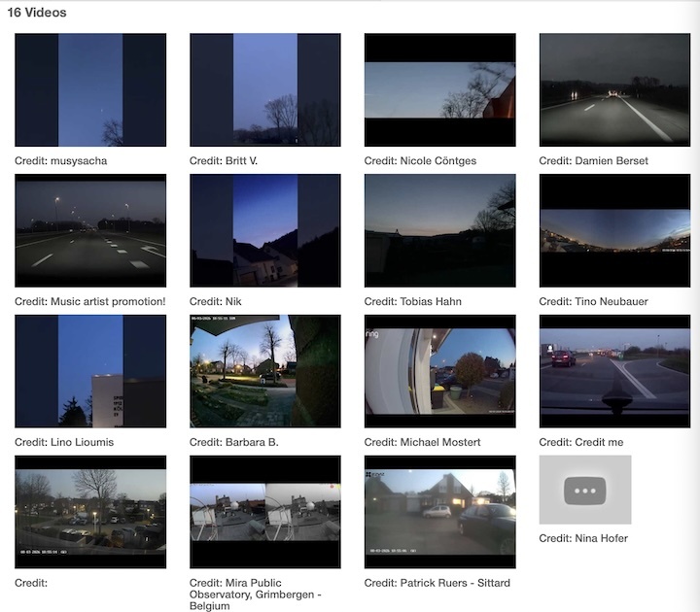The height and width of the screenshot is (612, 700).
Task: Click the Ring logo on Michael Mostert's video
Action: click(373, 334)
